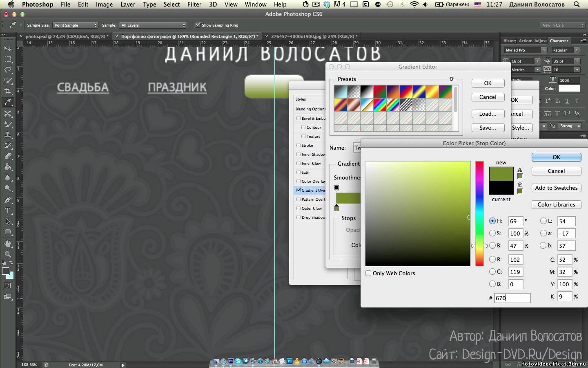
Task: Click the hex color input field
Action: pyautogui.click(x=512, y=298)
